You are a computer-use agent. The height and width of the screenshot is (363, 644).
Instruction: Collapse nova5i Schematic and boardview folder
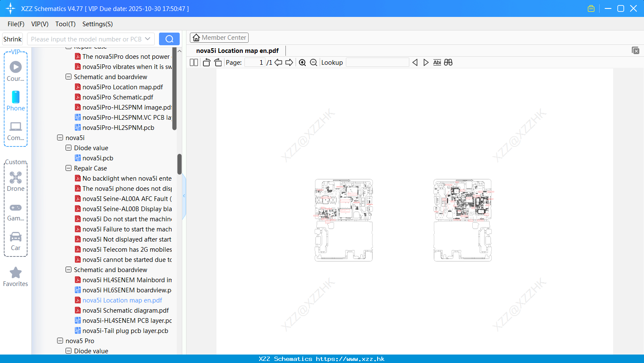[x=69, y=270]
